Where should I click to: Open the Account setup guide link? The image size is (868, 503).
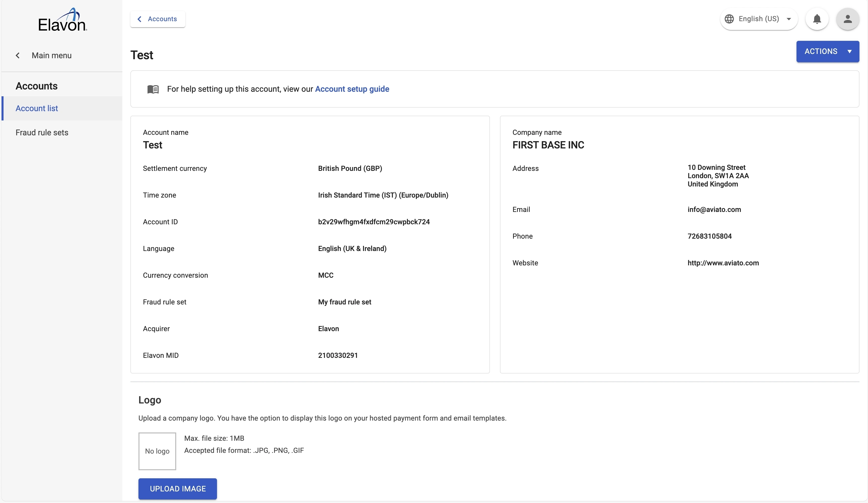point(352,89)
